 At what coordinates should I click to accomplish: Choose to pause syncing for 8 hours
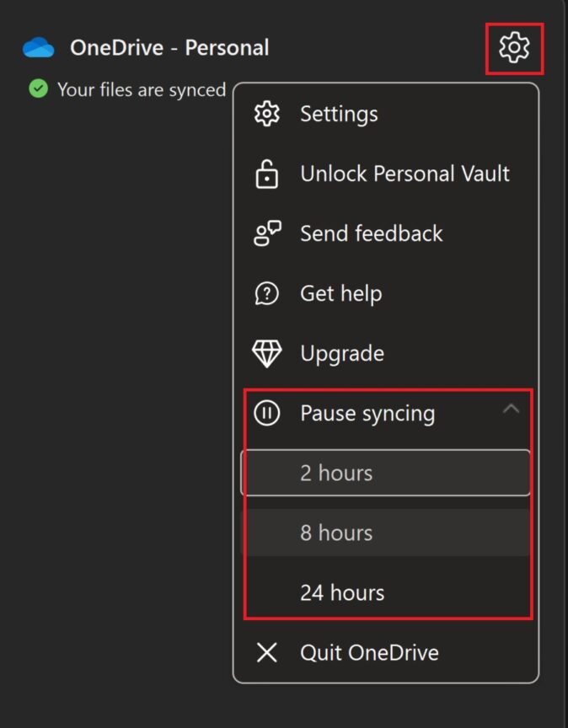(x=335, y=533)
